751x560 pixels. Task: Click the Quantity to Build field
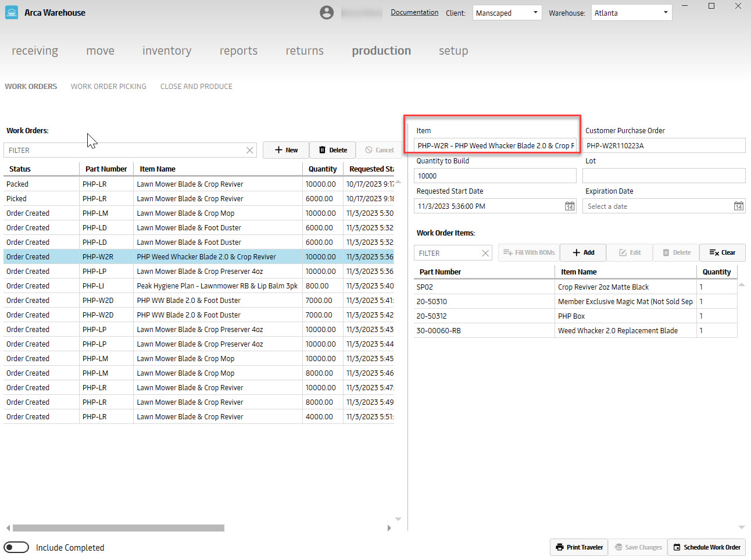click(495, 176)
